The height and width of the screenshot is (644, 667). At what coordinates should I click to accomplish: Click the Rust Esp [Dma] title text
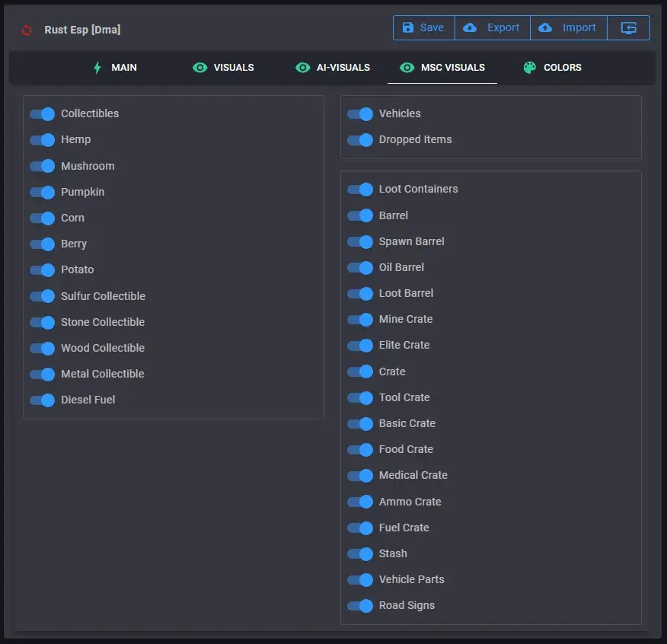[x=82, y=30]
